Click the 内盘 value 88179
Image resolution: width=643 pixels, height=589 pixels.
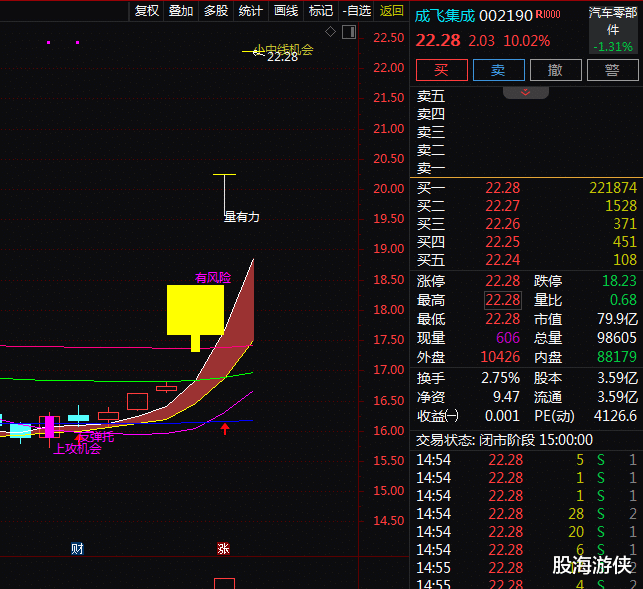pos(617,357)
